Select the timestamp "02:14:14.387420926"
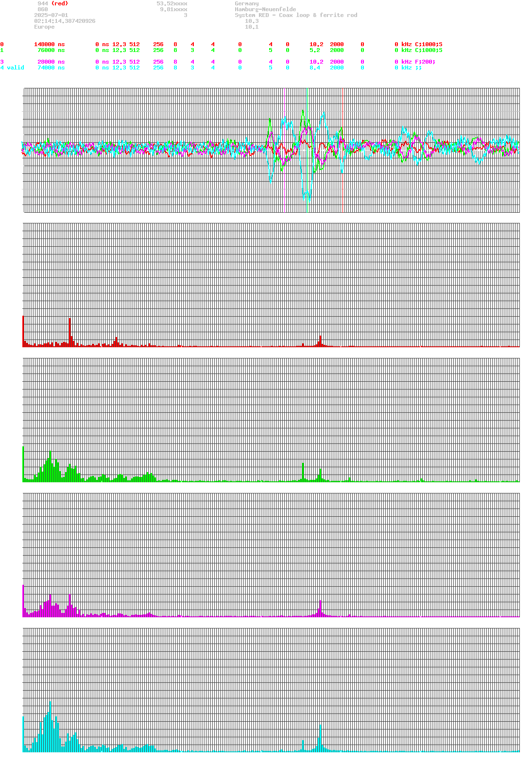This screenshot has height=763, width=532. coord(65,21)
